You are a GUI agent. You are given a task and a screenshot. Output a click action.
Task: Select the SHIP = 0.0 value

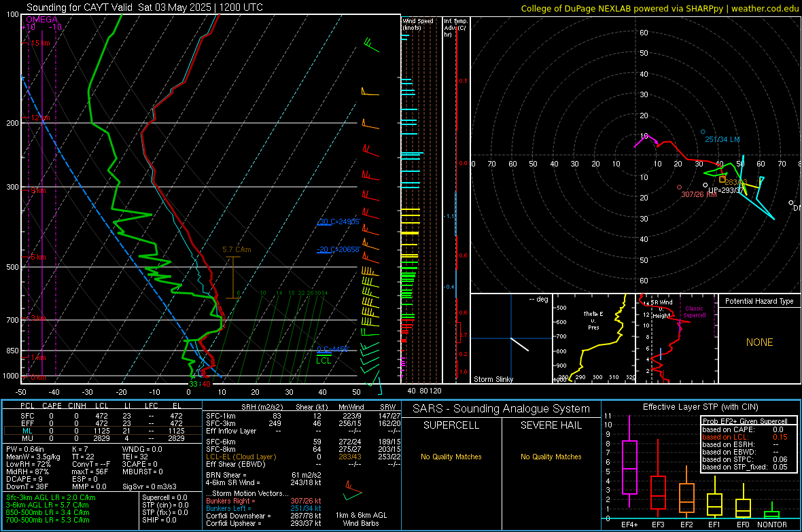(159, 520)
